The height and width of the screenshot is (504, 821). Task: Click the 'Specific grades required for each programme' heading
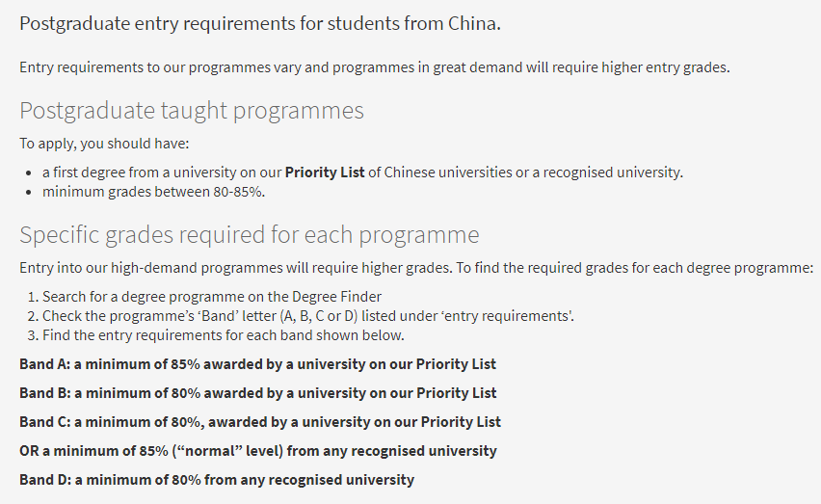[249, 235]
